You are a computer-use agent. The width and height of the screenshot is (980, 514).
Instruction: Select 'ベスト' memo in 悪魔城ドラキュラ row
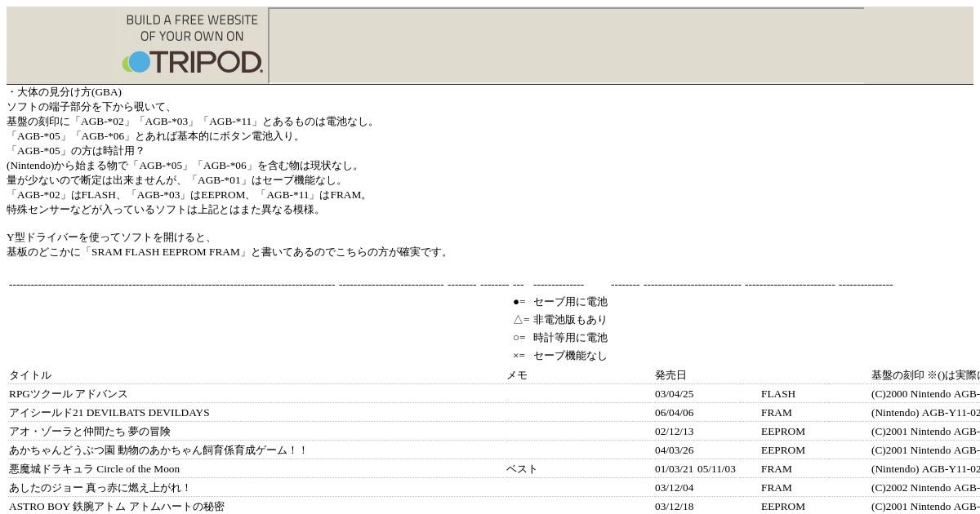[x=522, y=469]
